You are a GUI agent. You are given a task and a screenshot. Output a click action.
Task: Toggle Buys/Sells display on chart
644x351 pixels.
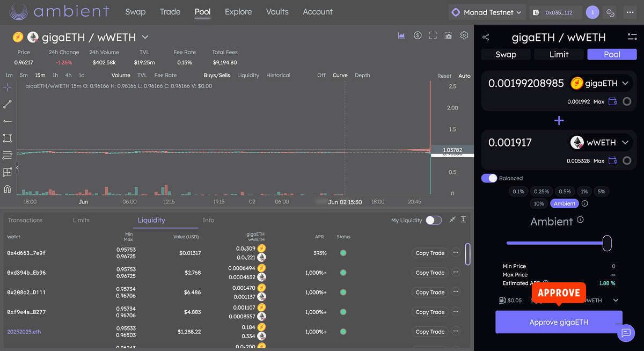coord(217,75)
